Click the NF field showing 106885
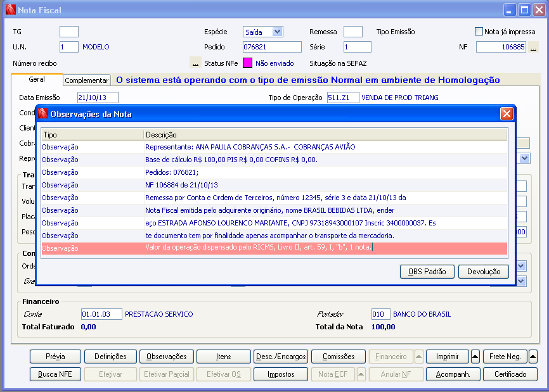 (x=501, y=47)
